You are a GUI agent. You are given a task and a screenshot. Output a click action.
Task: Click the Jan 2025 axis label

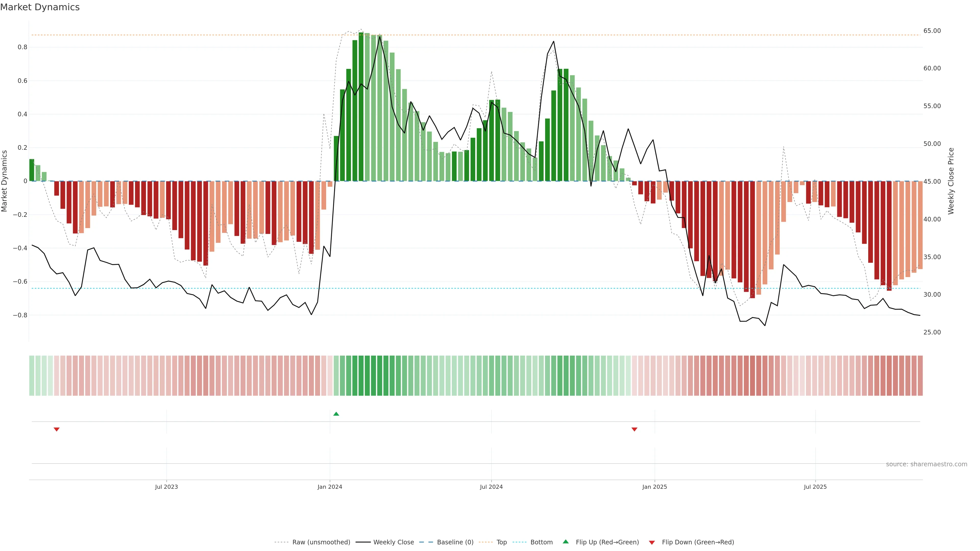tap(654, 487)
